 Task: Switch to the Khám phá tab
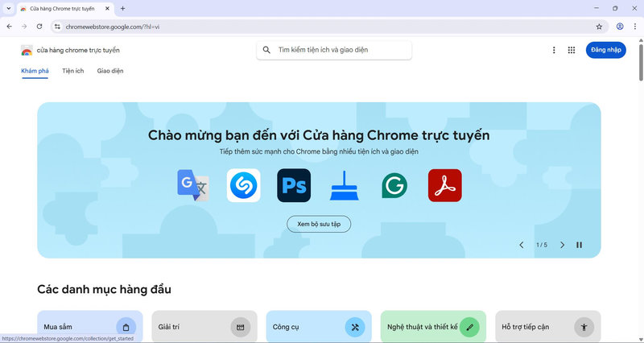pyautogui.click(x=35, y=71)
